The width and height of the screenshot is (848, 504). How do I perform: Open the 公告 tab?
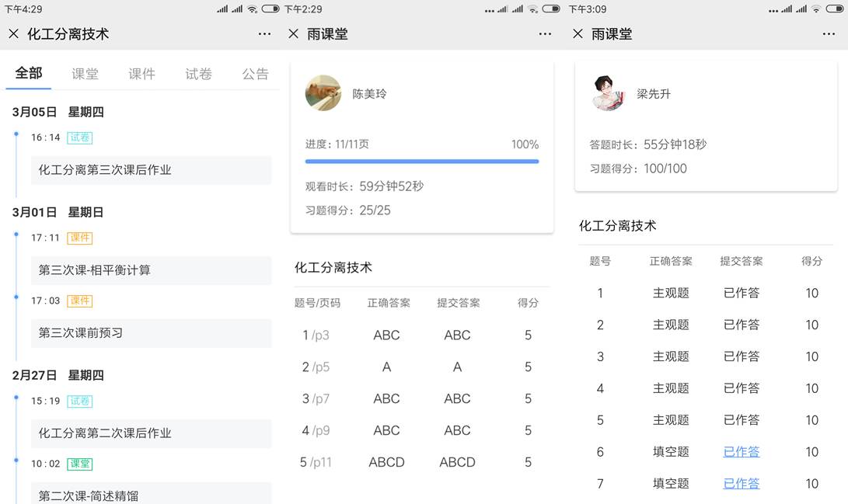255,74
